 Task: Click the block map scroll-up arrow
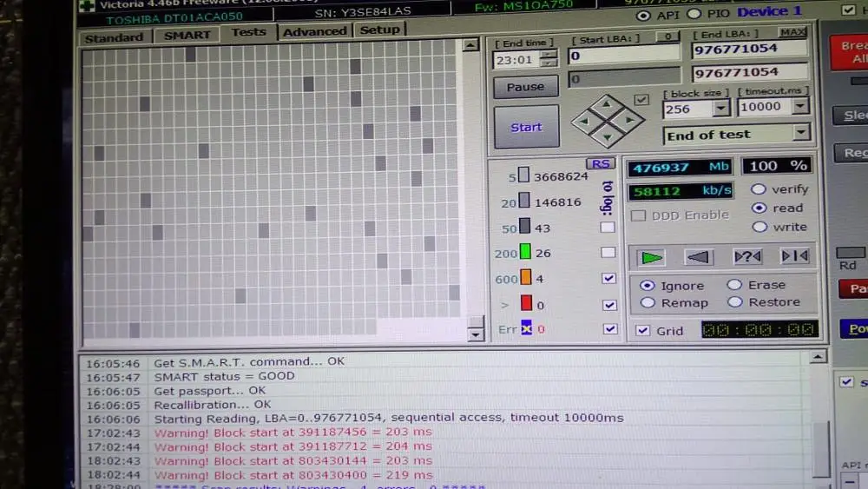470,45
